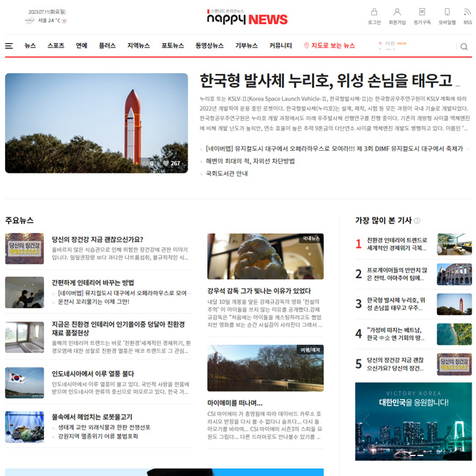Viewport: 476px width, 476px height.
Task: Click the 대한민국을 응원합니다 banner
Action: pos(414,421)
